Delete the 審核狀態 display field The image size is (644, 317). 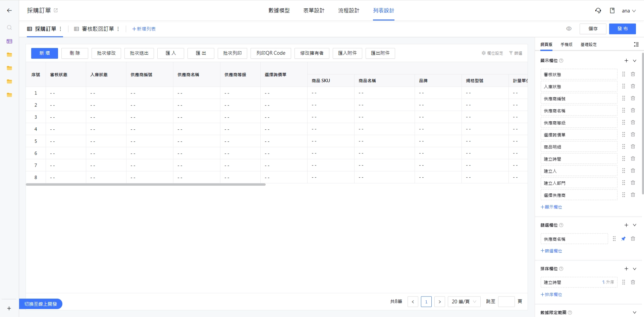click(x=633, y=74)
